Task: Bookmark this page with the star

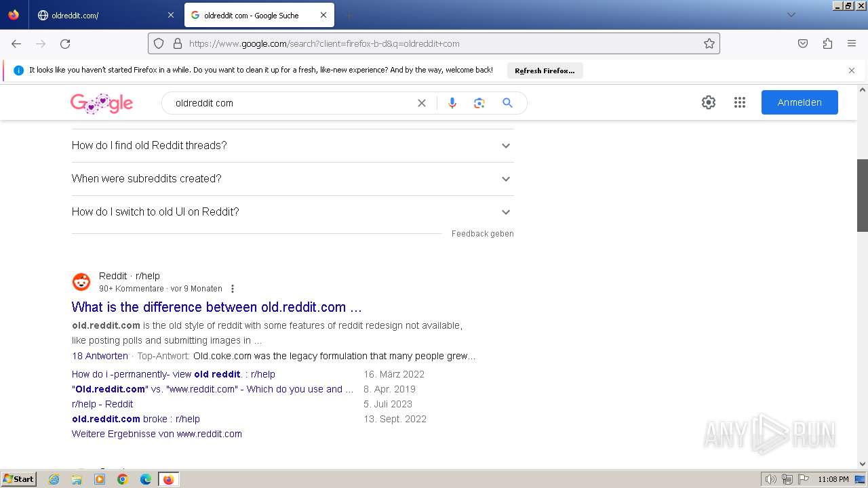Action: (709, 43)
